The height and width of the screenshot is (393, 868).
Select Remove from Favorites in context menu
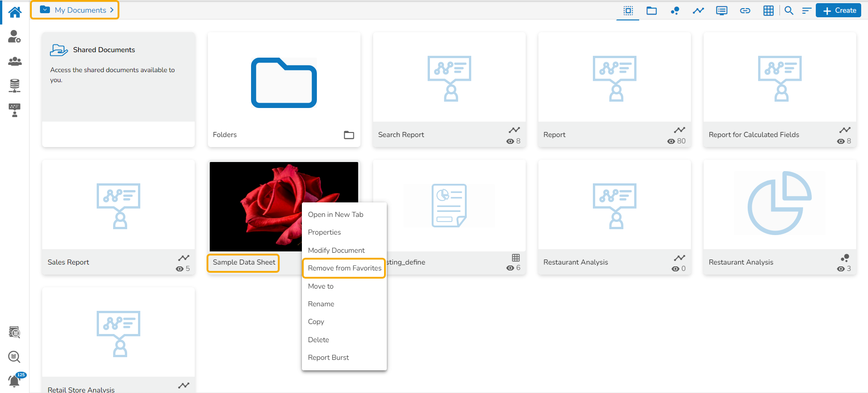pyautogui.click(x=344, y=268)
